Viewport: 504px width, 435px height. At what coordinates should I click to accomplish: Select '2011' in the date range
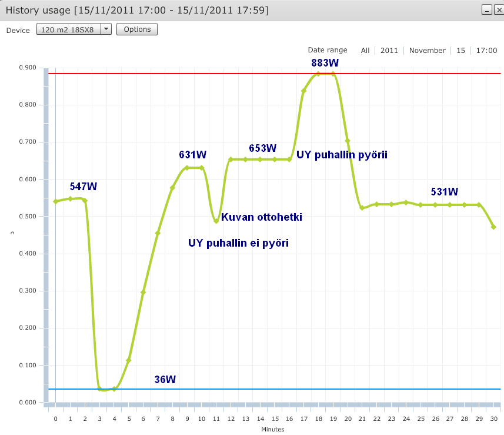pos(389,51)
